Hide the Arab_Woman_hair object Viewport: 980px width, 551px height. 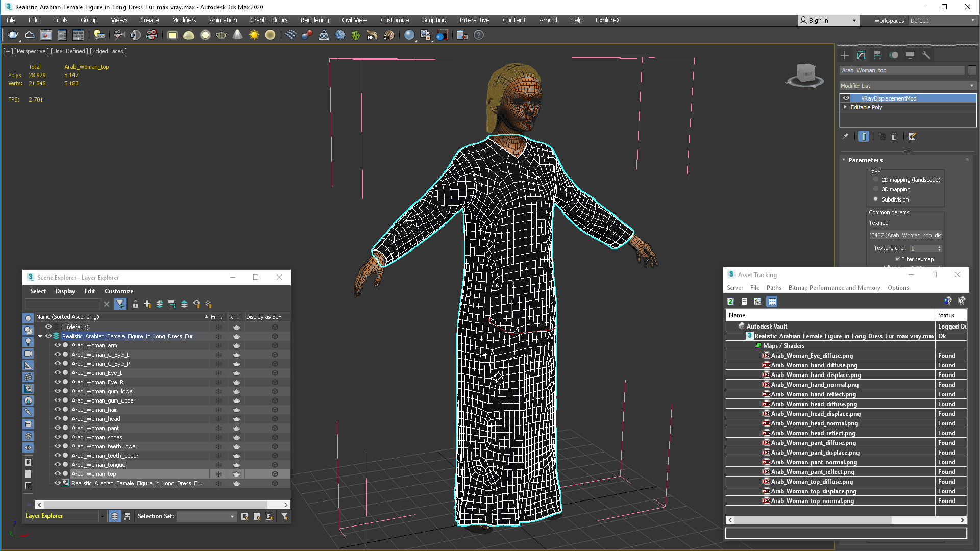pos(57,410)
